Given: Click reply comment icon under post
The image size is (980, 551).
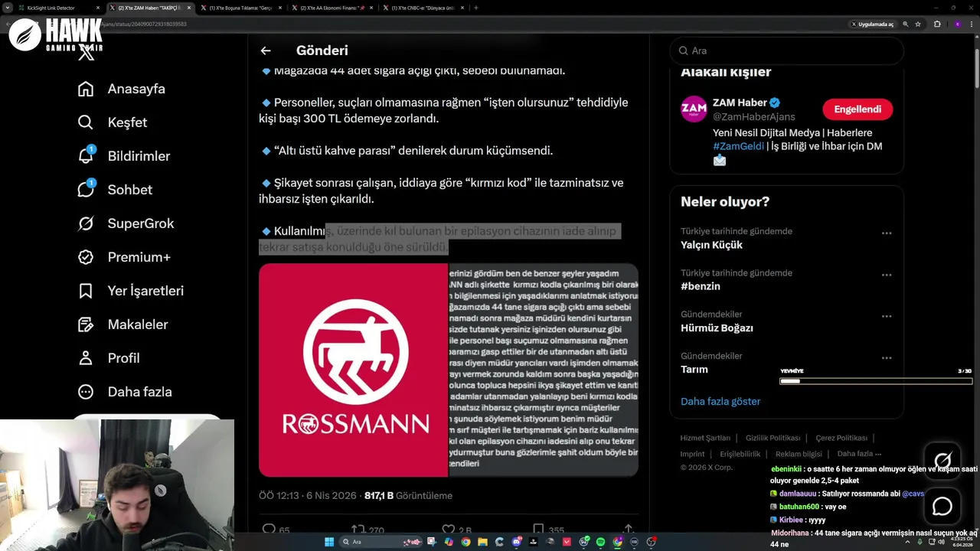Looking at the screenshot, I should [269, 530].
